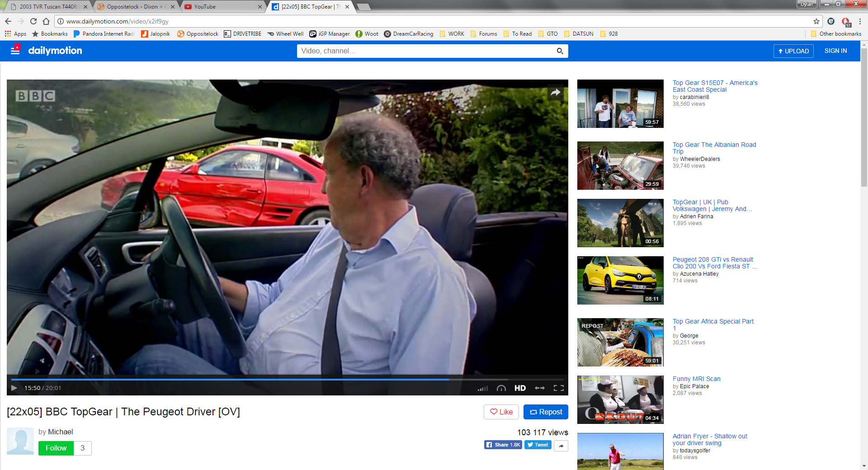Click SIGN IN
This screenshot has height=470, width=868.
coord(835,51)
